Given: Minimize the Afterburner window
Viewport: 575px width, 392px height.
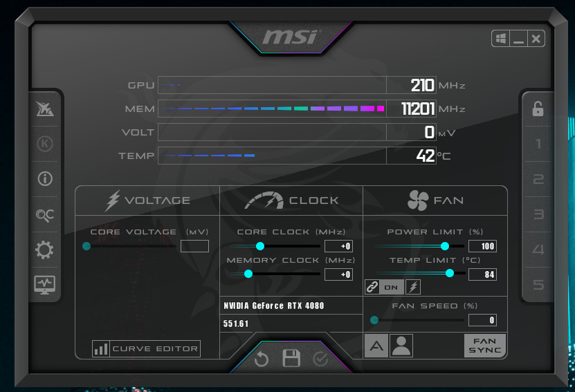Looking at the screenshot, I should pos(518,39).
